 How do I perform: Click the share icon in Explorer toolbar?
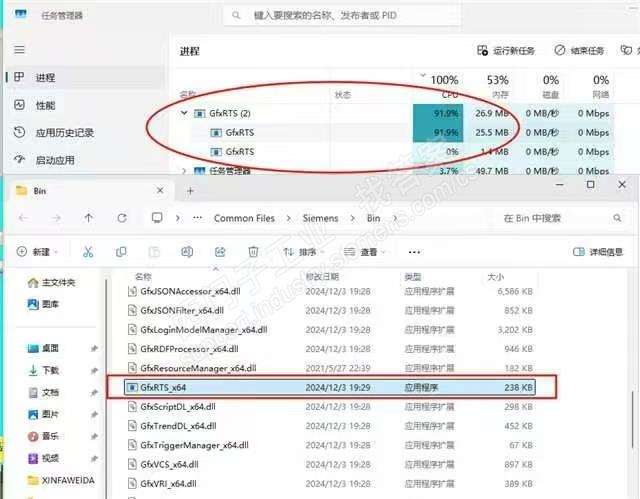coord(221,252)
